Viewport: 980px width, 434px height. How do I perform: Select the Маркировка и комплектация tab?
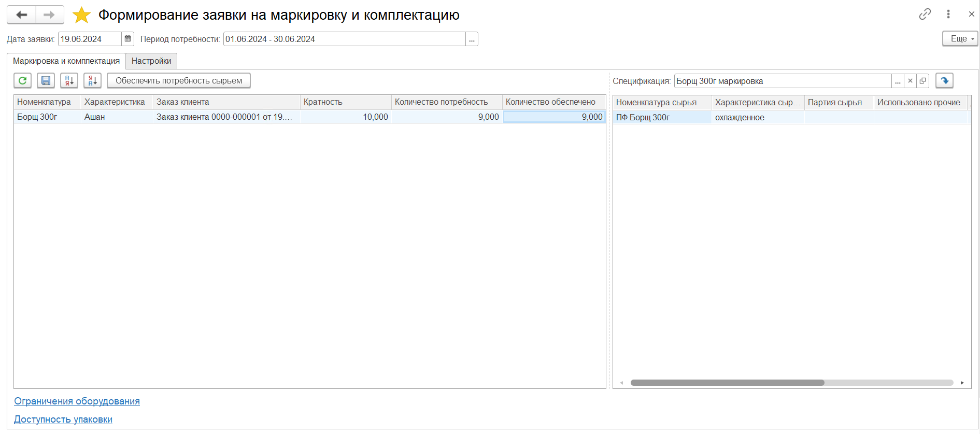(x=66, y=61)
